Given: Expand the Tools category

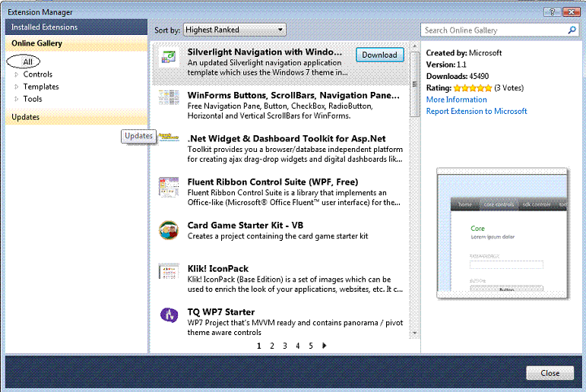Looking at the screenshot, I should (x=17, y=99).
